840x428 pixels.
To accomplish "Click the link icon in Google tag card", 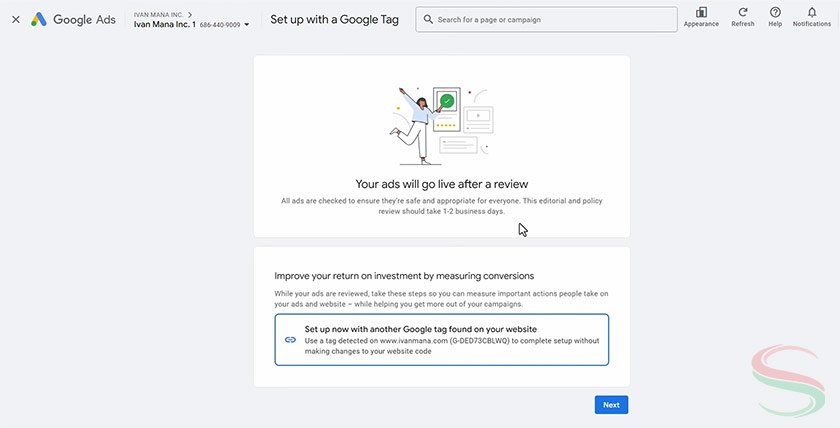I will tap(290, 340).
